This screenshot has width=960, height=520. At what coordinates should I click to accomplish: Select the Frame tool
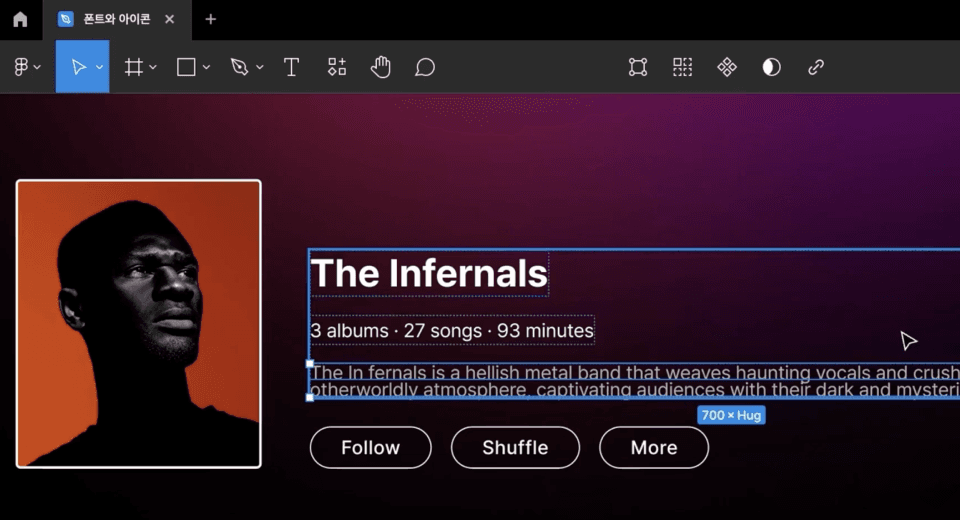pos(133,67)
